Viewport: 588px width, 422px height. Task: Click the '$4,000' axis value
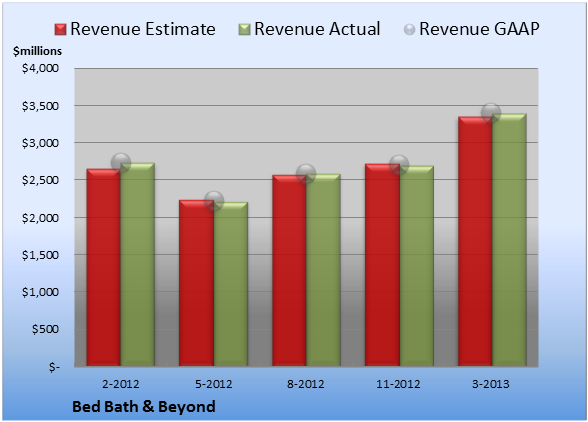click(40, 68)
